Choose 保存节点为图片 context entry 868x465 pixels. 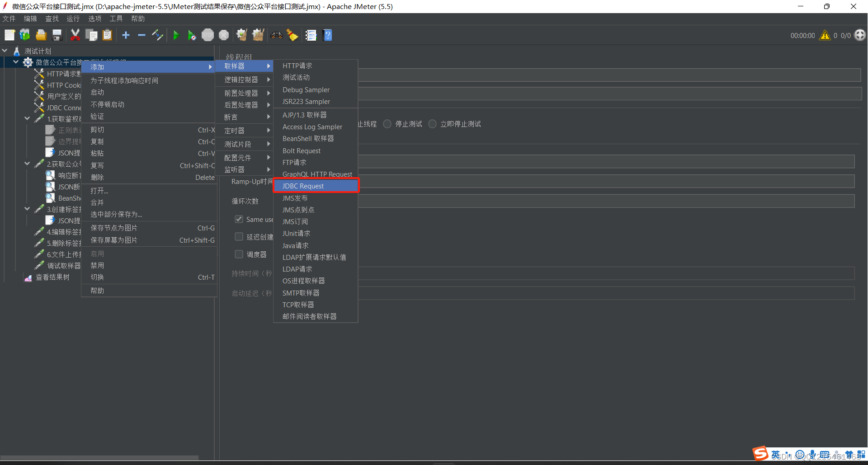click(x=149, y=228)
